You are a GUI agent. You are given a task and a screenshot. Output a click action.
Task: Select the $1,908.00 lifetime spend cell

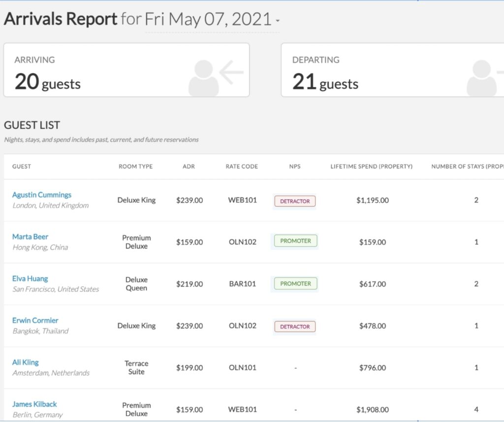pyautogui.click(x=373, y=410)
